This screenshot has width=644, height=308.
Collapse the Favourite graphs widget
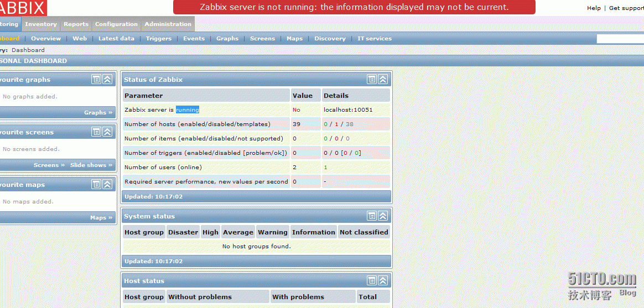click(107, 80)
